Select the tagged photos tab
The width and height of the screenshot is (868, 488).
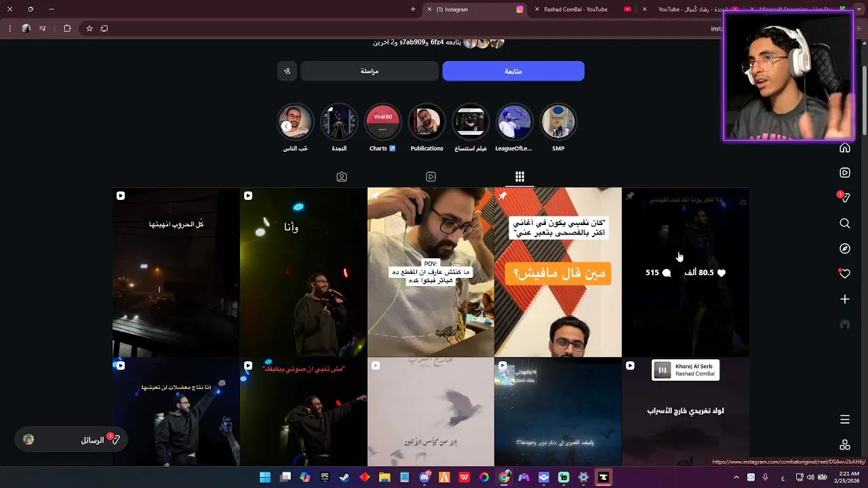pos(342,177)
